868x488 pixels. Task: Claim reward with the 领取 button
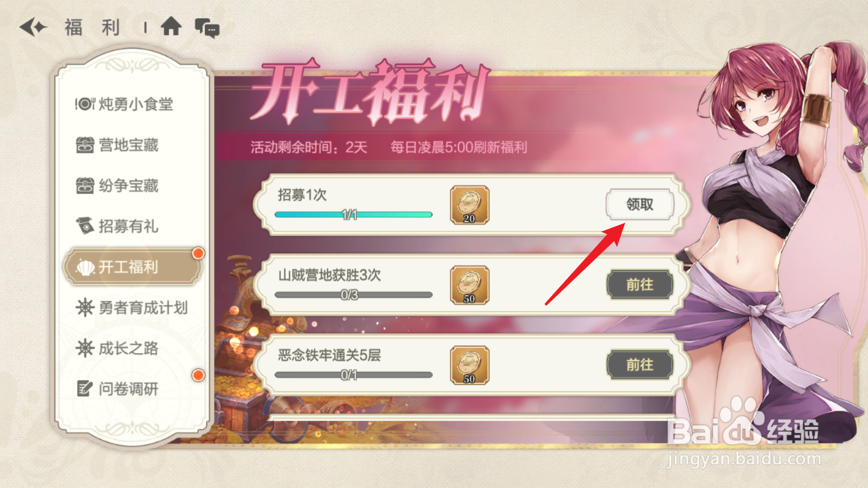[640, 205]
